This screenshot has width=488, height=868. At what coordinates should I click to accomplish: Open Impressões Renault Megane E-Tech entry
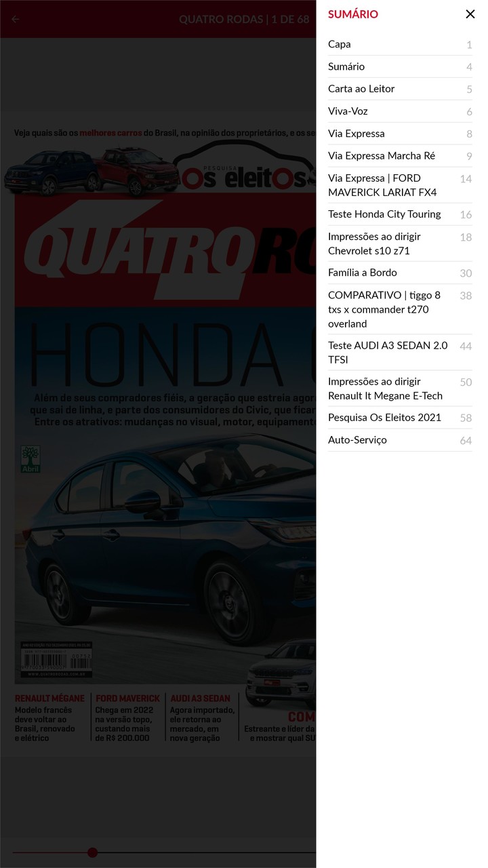tap(400, 389)
